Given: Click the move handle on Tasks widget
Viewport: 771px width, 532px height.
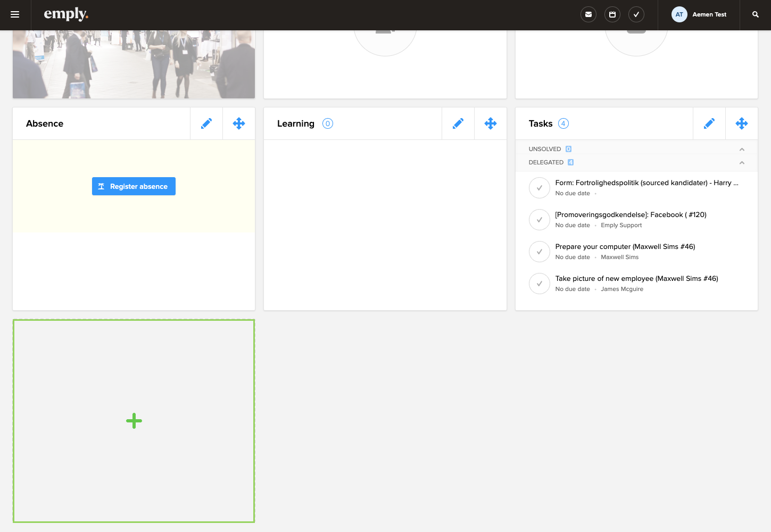Looking at the screenshot, I should [742, 123].
